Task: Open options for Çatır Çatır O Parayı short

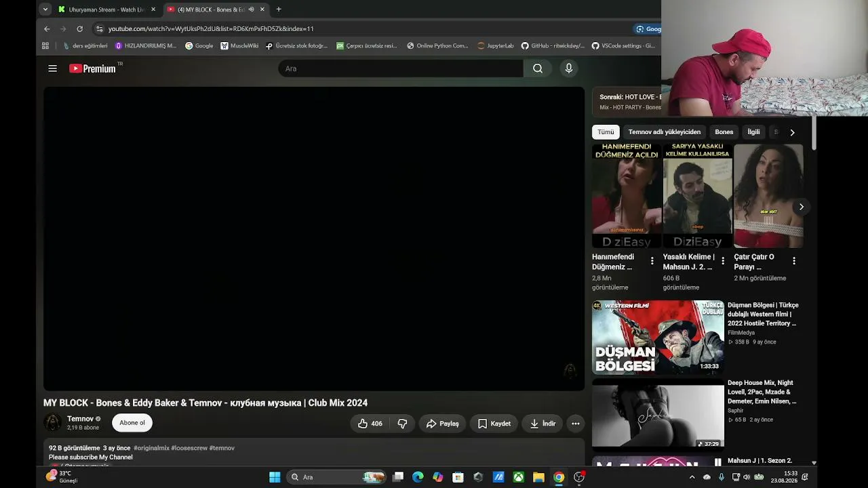Action: tap(794, 261)
